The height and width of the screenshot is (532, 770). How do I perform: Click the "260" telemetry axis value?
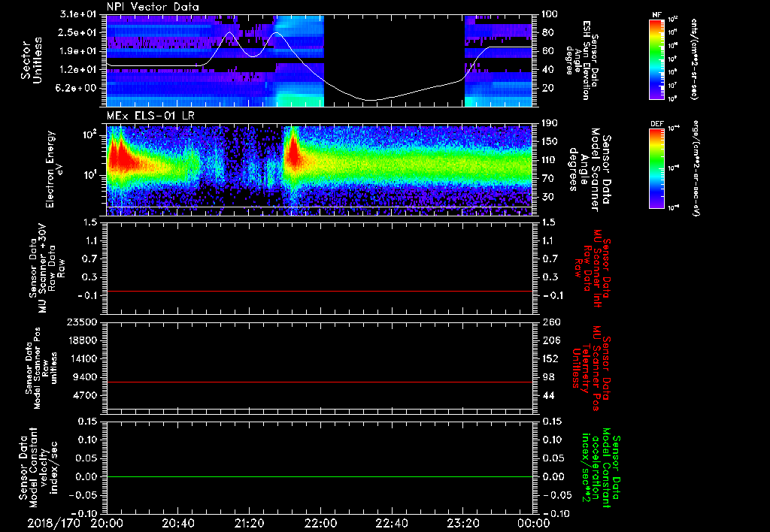pos(550,322)
